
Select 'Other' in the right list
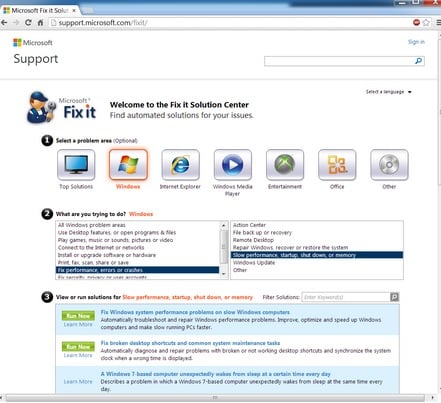tap(317, 270)
